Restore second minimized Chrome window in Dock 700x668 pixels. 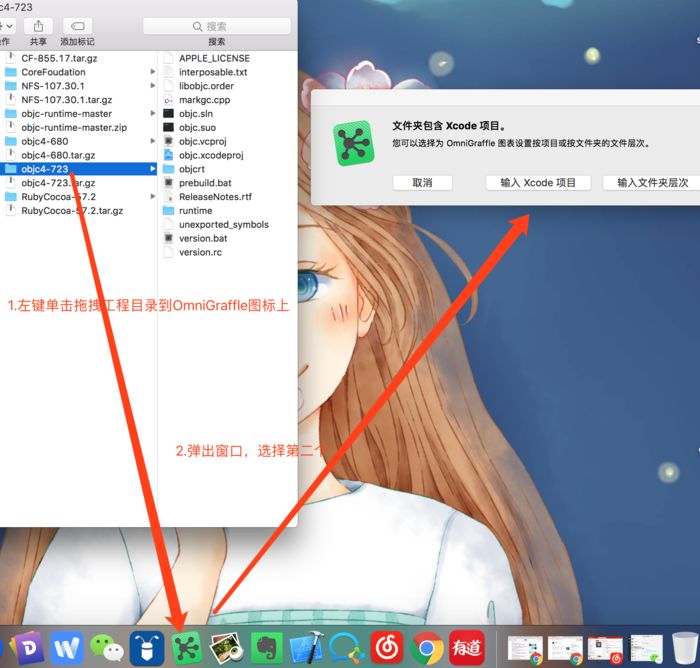click(566, 650)
